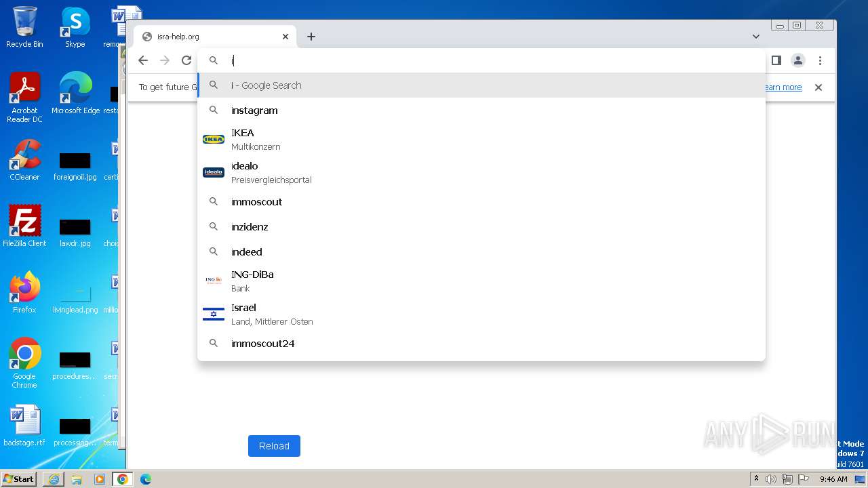The image size is (868, 488).
Task: Open Microsoft Edge from the taskbar
Action: click(146, 479)
